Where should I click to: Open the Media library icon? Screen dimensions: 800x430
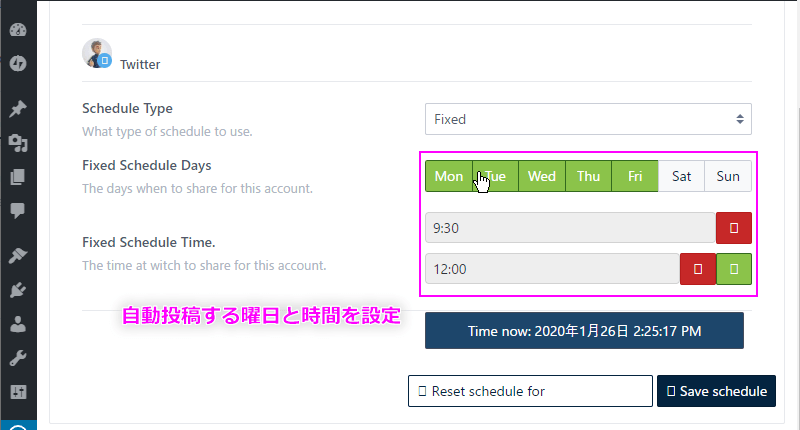click(18, 143)
